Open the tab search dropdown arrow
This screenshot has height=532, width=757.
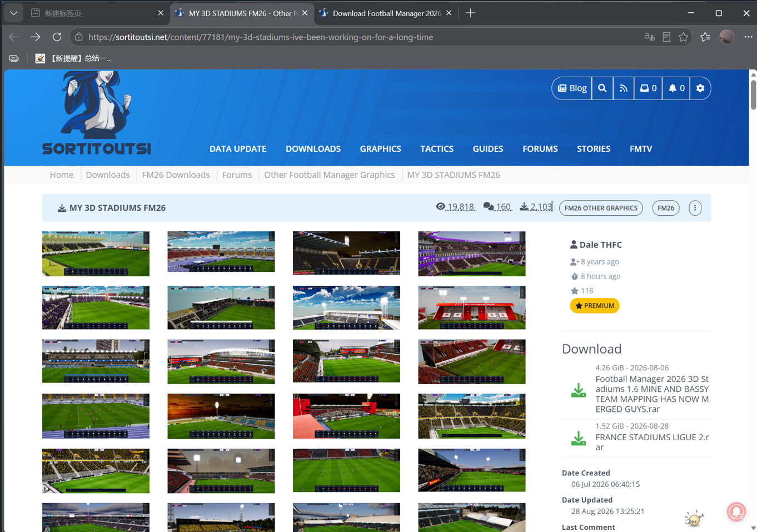[x=13, y=13]
